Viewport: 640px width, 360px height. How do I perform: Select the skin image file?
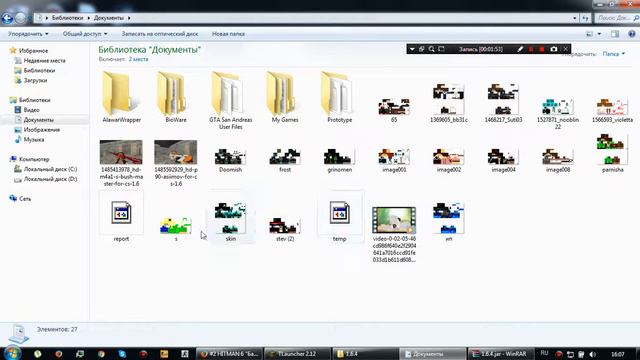click(231, 221)
